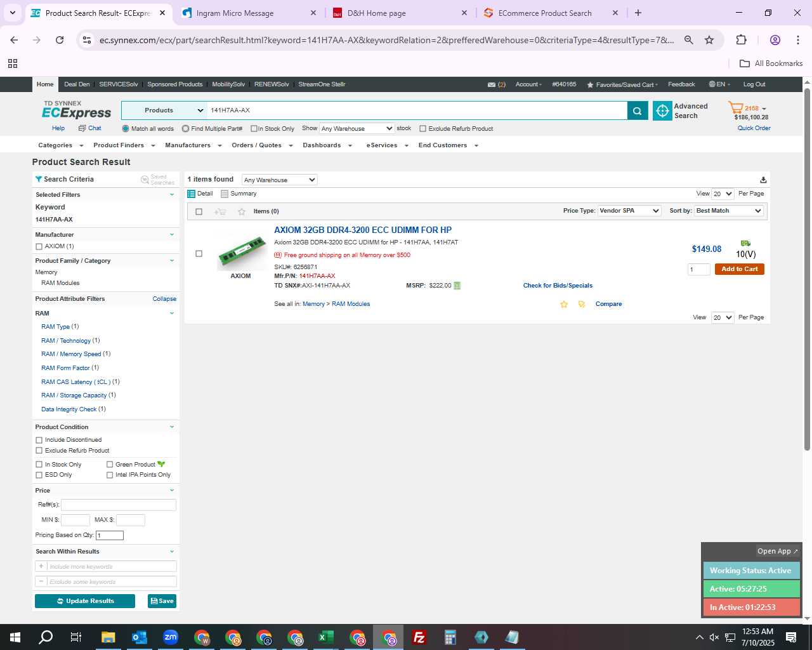Collapse Product Condition section
812x650 pixels.
tap(171, 427)
